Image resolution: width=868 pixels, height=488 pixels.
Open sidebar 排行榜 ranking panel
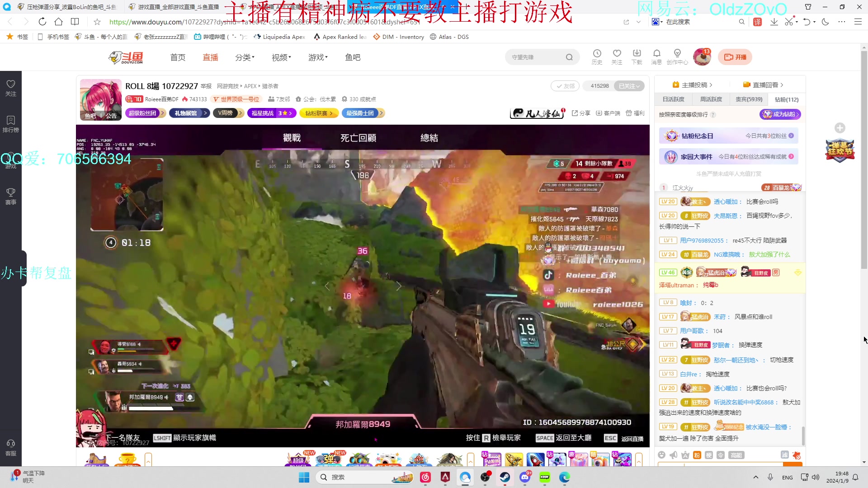point(11,124)
